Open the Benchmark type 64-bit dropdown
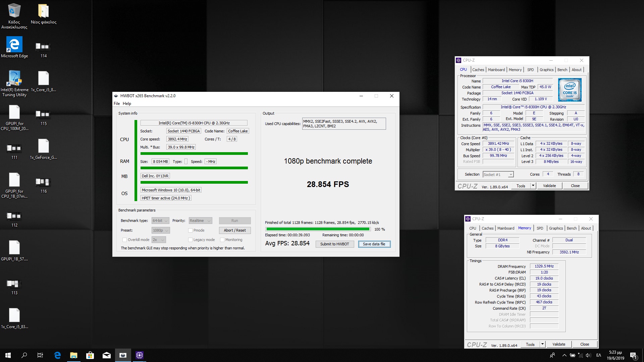The image size is (644, 362). point(160,221)
